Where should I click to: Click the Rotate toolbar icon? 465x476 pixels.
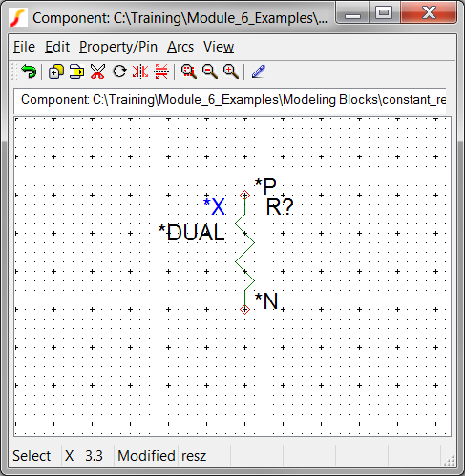(x=119, y=72)
